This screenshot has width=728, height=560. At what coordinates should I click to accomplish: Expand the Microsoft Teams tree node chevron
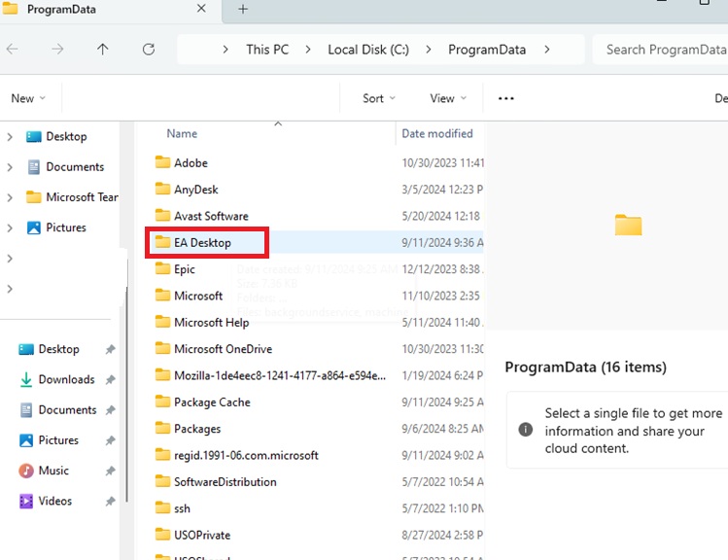(x=10, y=197)
